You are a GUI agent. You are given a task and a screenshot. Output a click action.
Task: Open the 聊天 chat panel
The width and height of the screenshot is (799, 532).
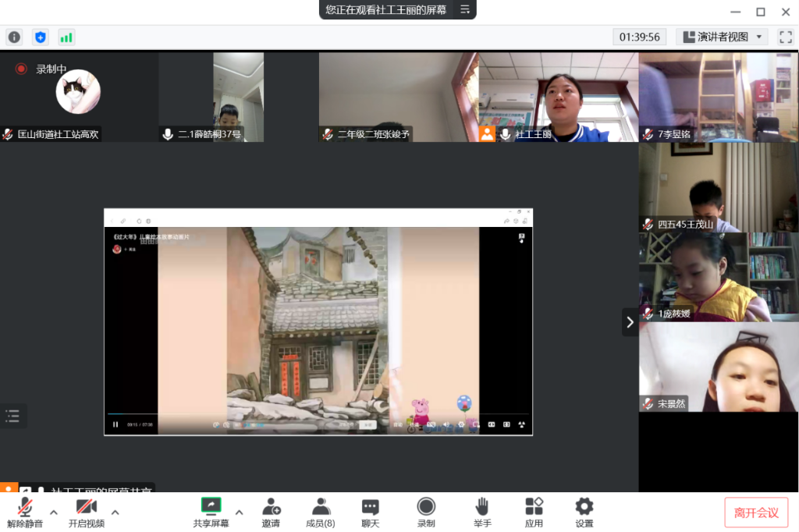tap(370, 512)
